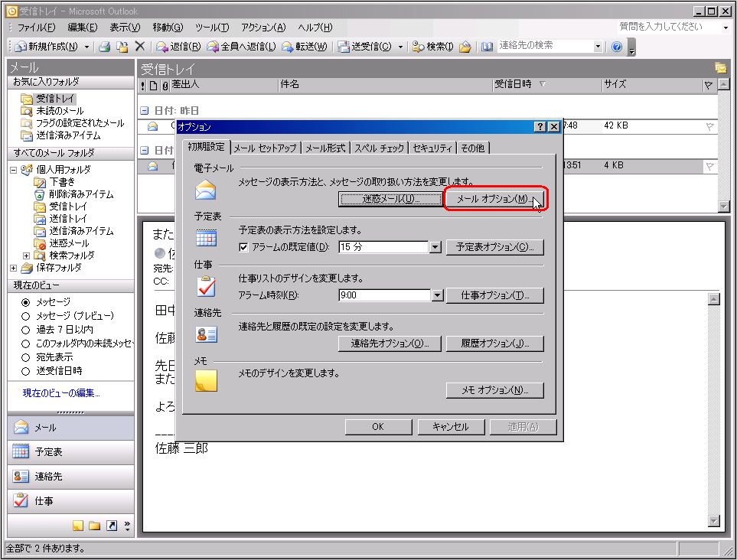Open the 下書き drafts folder
The image size is (737, 560).
62,182
